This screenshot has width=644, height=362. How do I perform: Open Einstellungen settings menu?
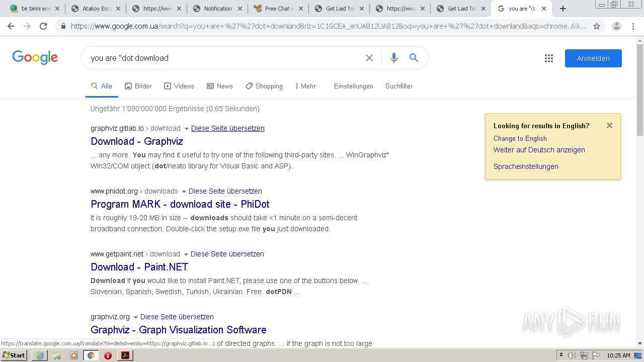click(354, 86)
